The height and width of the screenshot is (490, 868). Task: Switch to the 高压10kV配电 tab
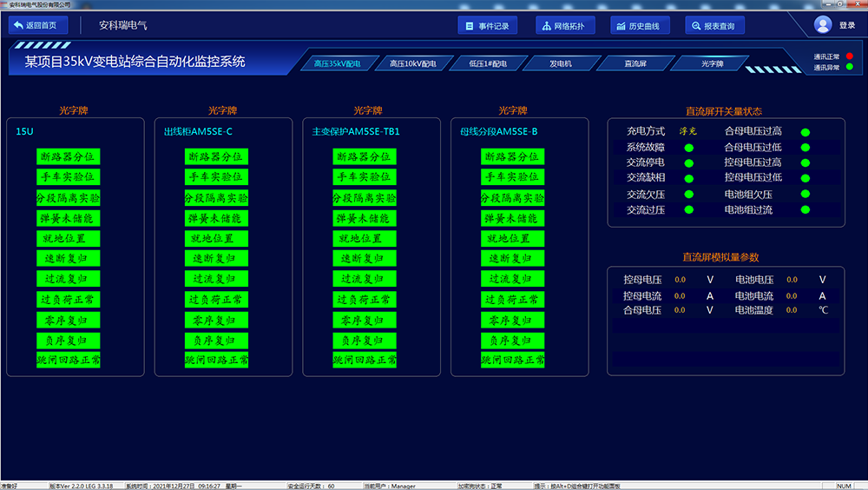[x=412, y=63]
